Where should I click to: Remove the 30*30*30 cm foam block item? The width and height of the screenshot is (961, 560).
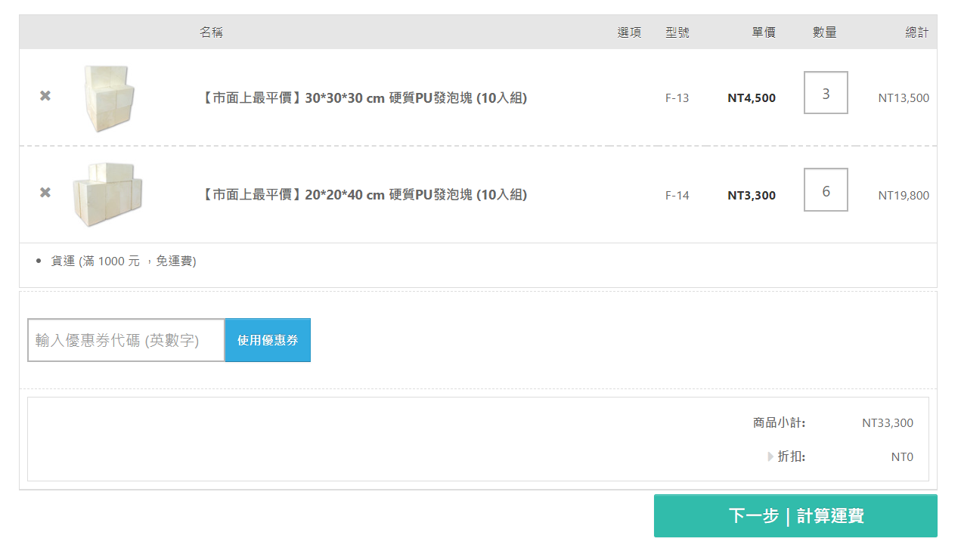(45, 96)
